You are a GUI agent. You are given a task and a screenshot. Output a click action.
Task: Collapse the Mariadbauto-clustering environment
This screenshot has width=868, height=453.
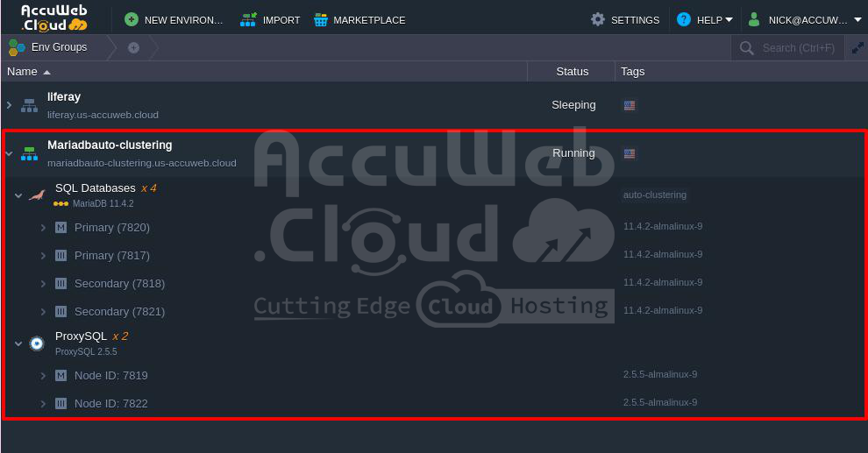point(9,153)
